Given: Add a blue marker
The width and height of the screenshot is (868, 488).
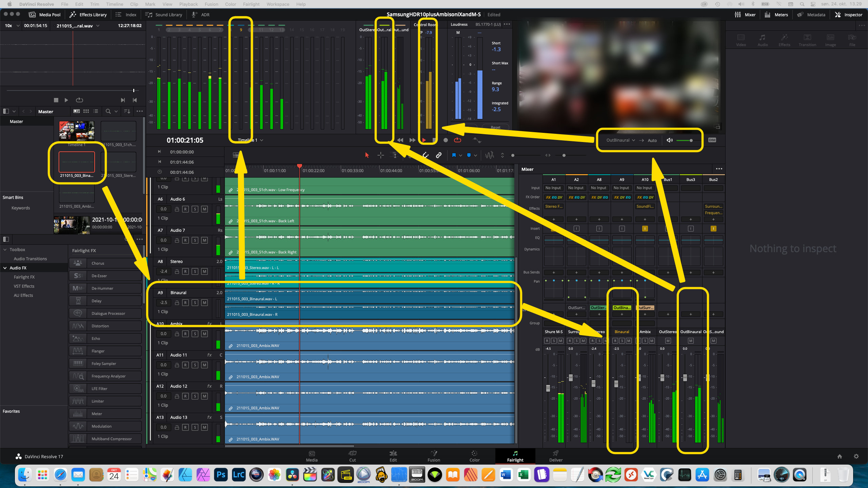Looking at the screenshot, I should (469, 155).
